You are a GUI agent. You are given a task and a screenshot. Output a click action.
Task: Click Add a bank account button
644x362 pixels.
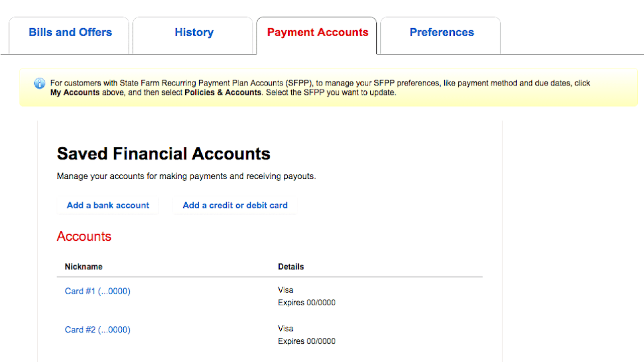[x=108, y=205]
